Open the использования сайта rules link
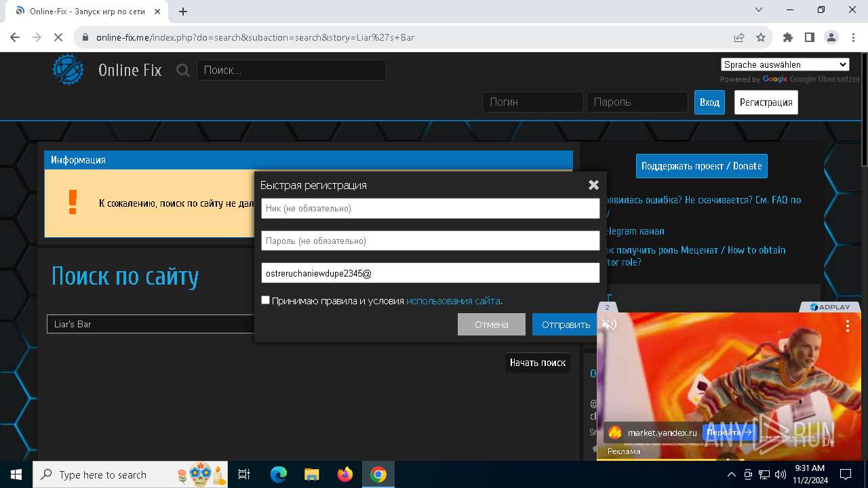868x488 pixels. 453,301
